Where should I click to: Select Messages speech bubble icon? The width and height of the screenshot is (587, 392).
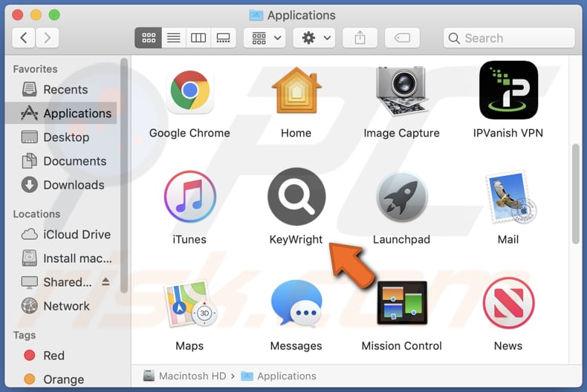pos(296,304)
